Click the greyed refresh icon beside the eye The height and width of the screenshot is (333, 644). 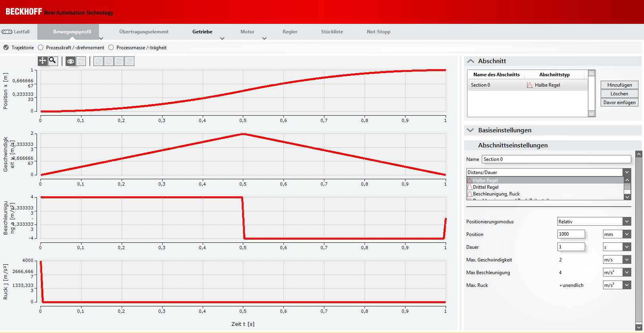[x=81, y=61]
